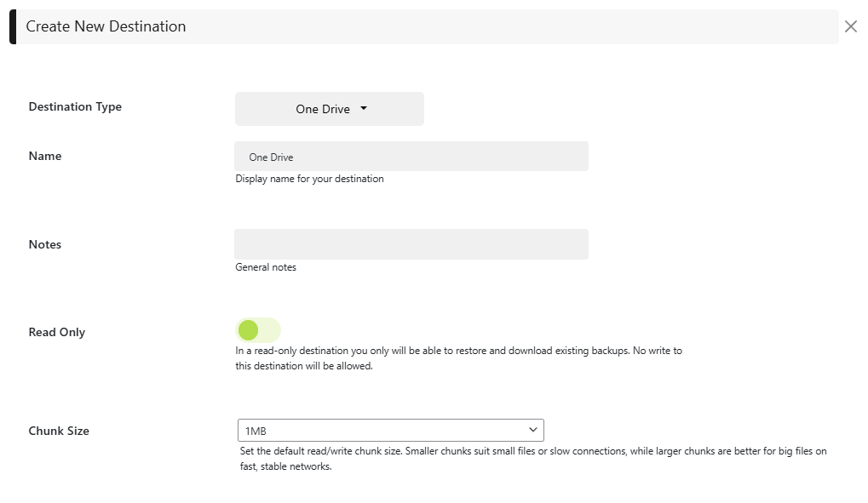Click the Create New Destination title
Viewport: 868px width, 503px height.
click(106, 26)
